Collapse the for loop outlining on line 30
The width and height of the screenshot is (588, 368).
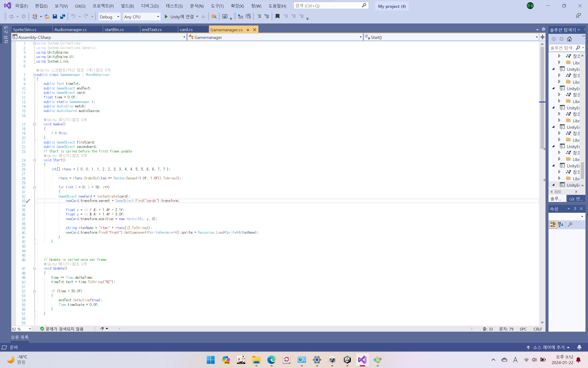pyautogui.click(x=34, y=187)
